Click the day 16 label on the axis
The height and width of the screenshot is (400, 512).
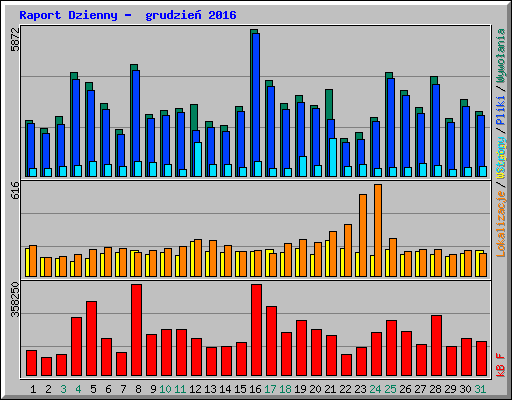pyautogui.click(x=255, y=389)
